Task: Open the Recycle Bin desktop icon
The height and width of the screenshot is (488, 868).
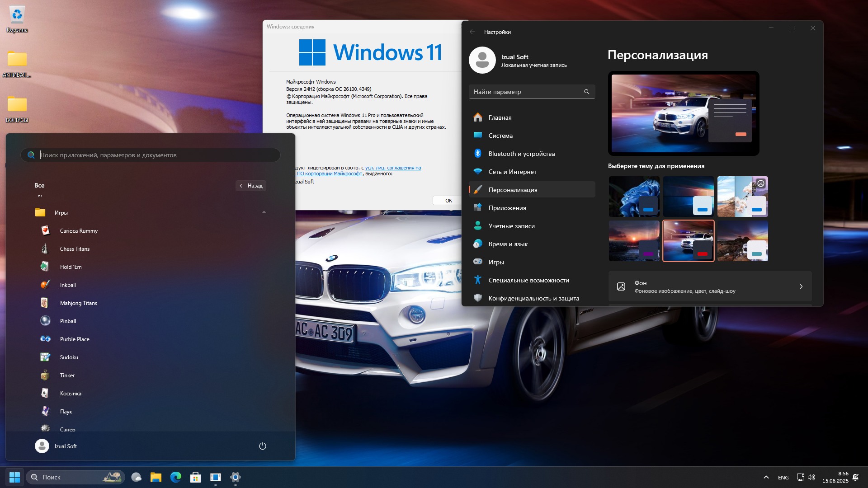Action: click(x=17, y=19)
